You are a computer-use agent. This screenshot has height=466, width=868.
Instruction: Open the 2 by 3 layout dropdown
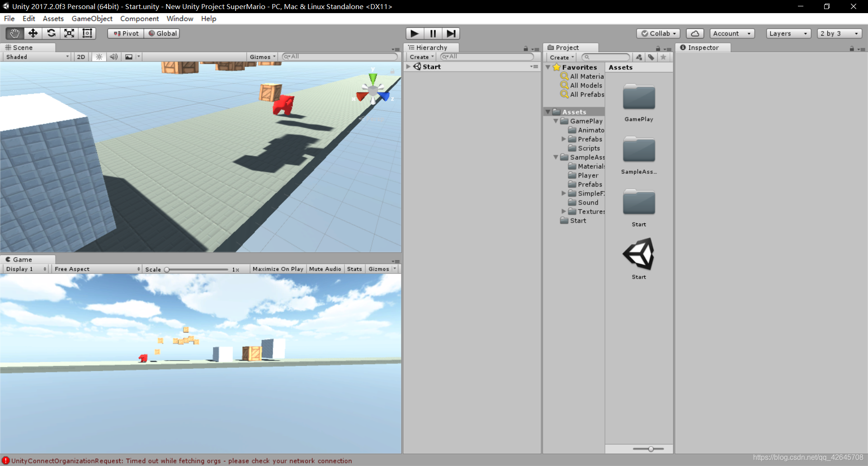pyautogui.click(x=840, y=33)
